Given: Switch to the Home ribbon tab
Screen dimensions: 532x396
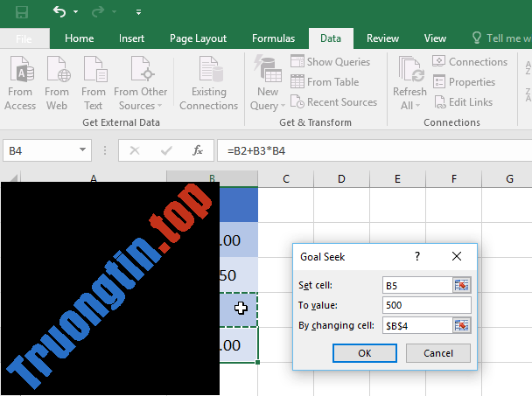Looking at the screenshot, I should 79,38.
